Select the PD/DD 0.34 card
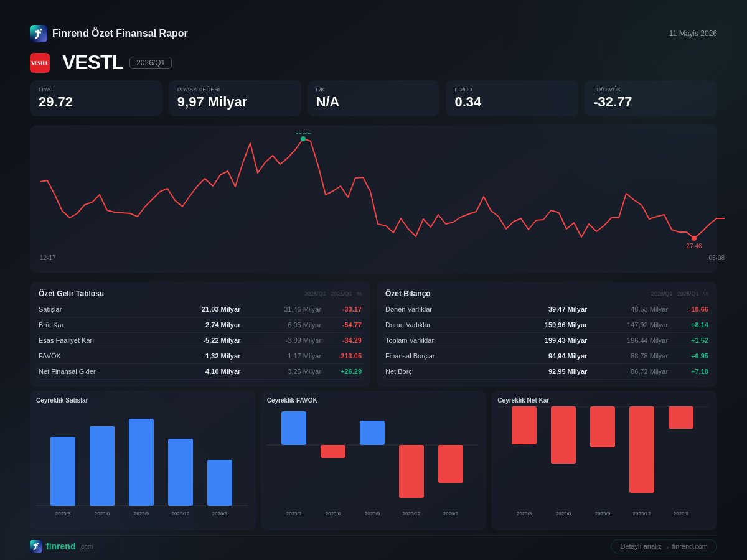This screenshot has width=747, height=560. click(x=512, y=98)
